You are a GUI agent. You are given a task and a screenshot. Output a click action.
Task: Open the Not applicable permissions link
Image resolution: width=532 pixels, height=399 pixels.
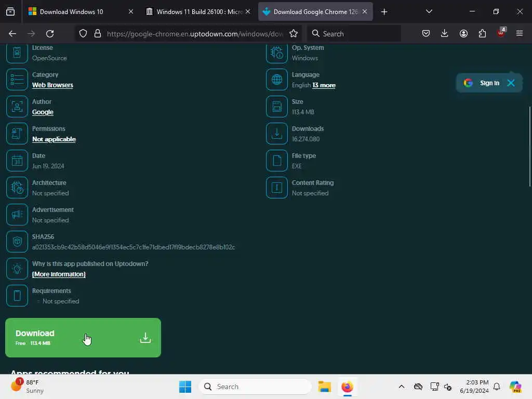coord(54,139)
